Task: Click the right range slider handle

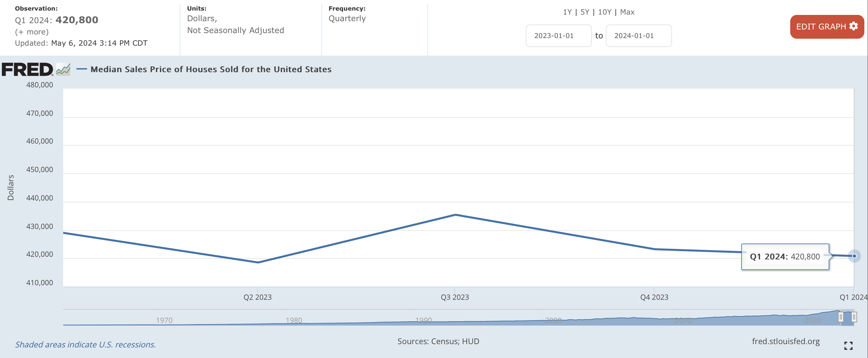Action: tap(854, 317)
